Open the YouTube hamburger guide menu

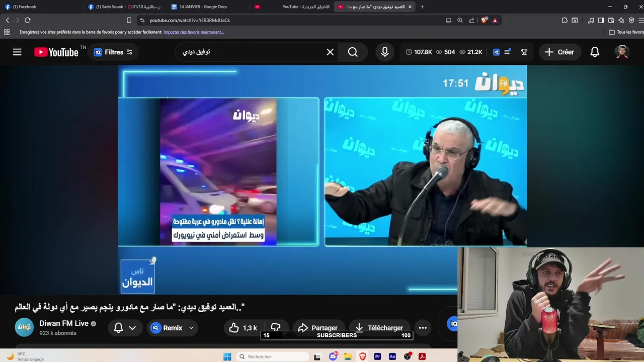17,52
